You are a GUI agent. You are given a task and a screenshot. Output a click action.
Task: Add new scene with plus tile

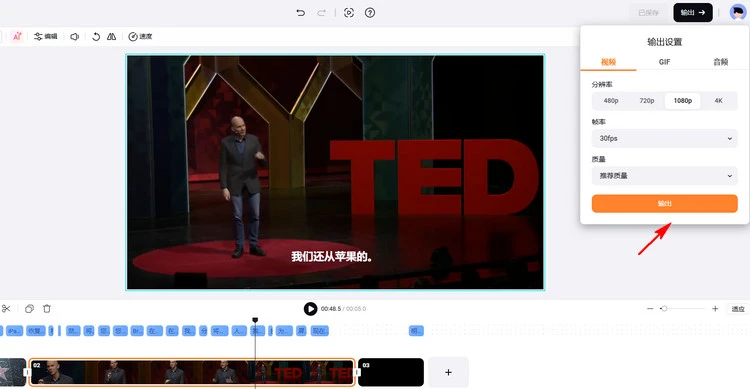pos(448,372)
